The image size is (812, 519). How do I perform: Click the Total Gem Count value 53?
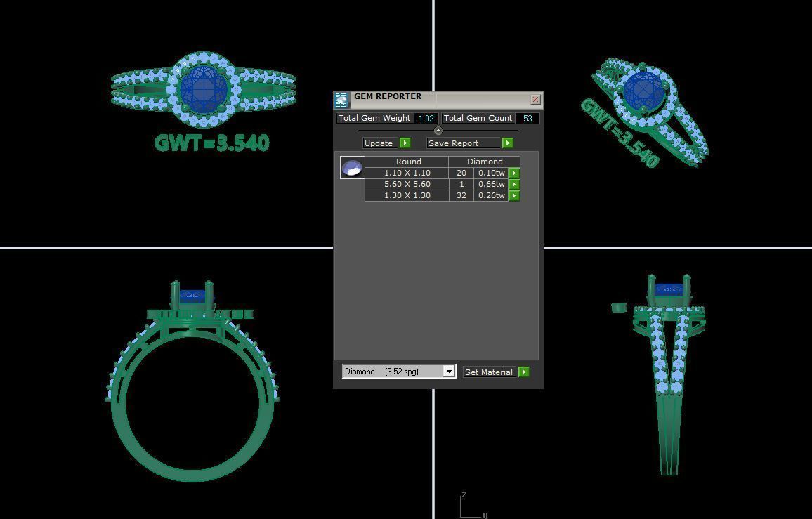(528, 118)
